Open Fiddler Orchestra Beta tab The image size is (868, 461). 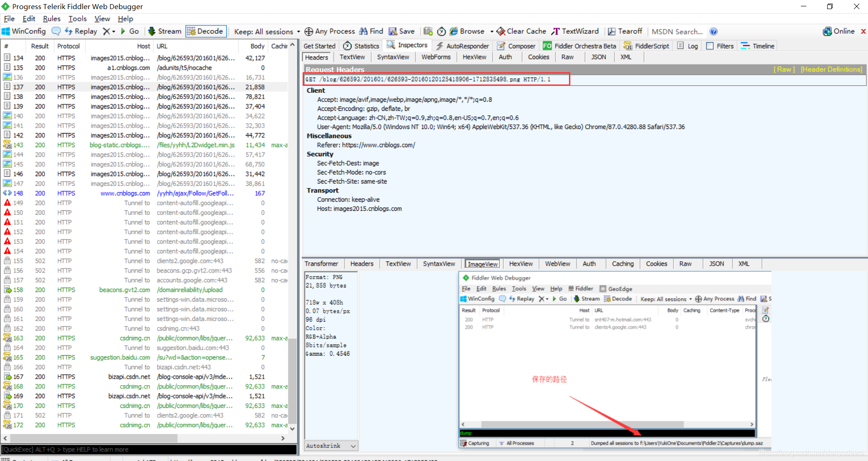pyautogui.click(x=579, y=46)
